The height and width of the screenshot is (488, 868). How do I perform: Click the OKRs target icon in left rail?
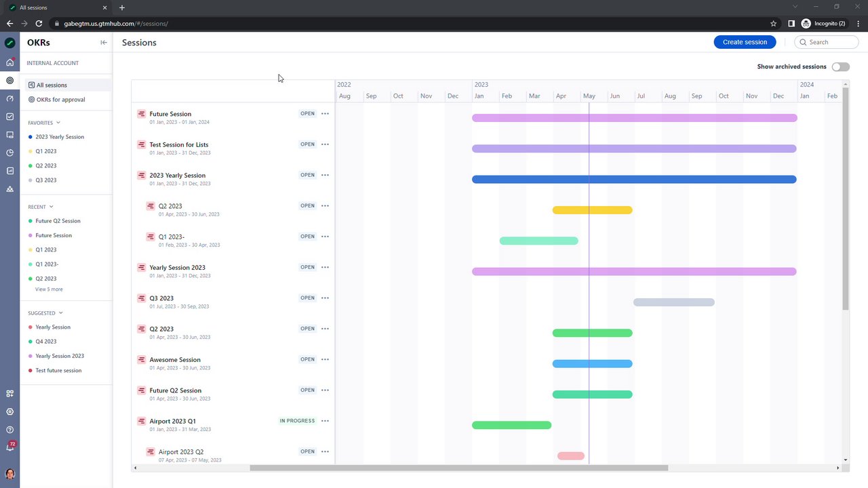click(x=9, y=81)
